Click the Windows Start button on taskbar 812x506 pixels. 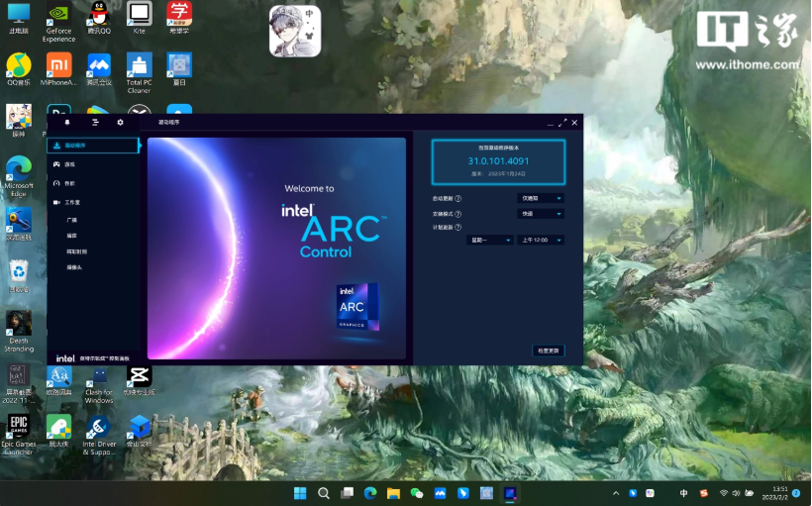click(301, 493)
